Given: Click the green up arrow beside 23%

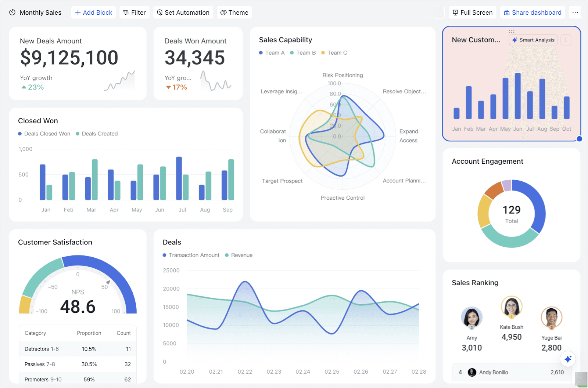Looking at the screenshot, I should [24, 87].
